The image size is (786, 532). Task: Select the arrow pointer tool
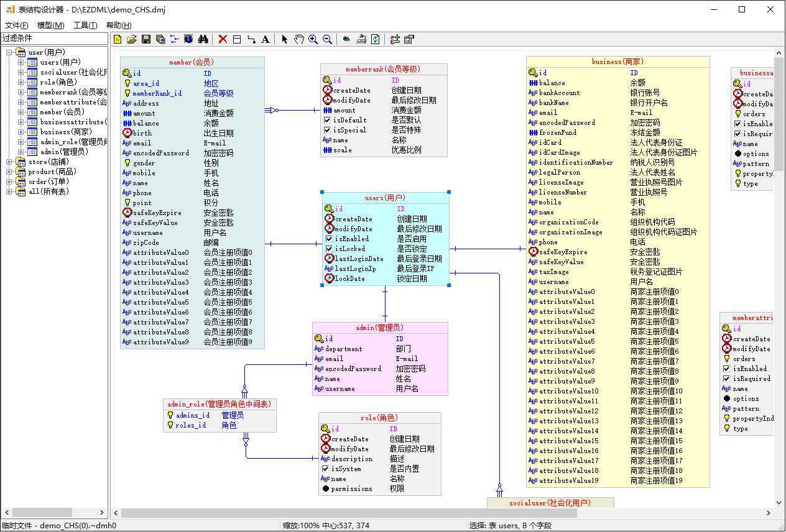[x=284, y=39]
